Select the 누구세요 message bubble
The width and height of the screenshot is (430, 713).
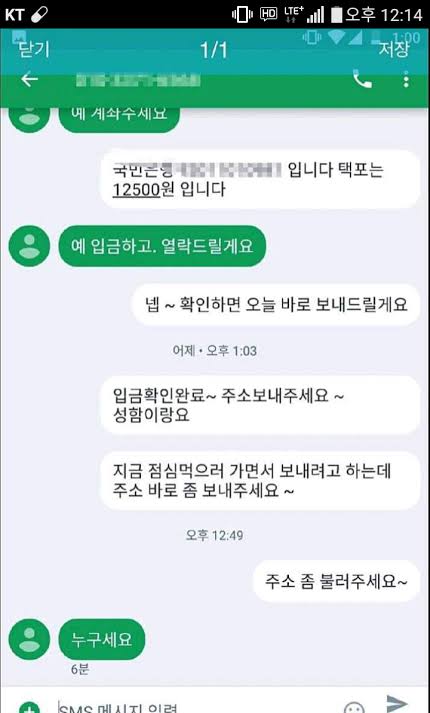coord(102,640)
